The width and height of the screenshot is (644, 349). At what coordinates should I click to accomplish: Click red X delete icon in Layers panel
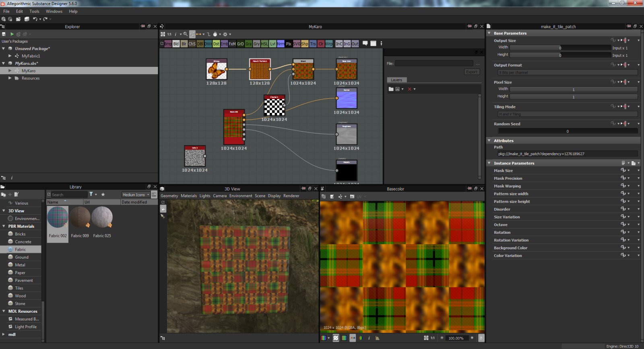409,89
